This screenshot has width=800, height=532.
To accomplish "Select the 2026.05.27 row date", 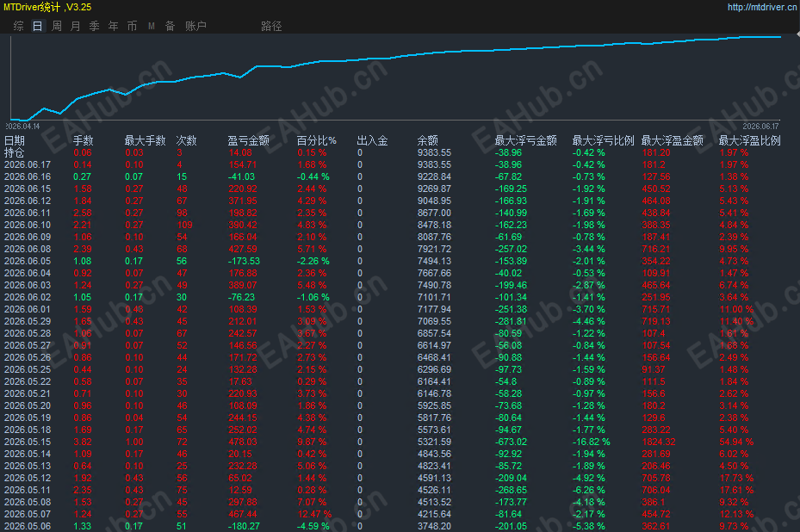I will pos(28,345).
